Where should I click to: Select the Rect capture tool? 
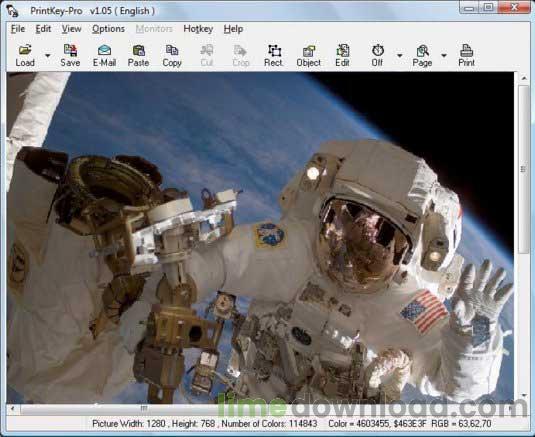274,56
